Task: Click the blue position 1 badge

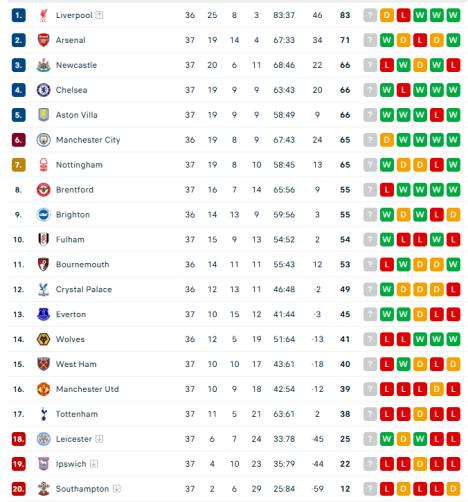Action: (18, 15)
